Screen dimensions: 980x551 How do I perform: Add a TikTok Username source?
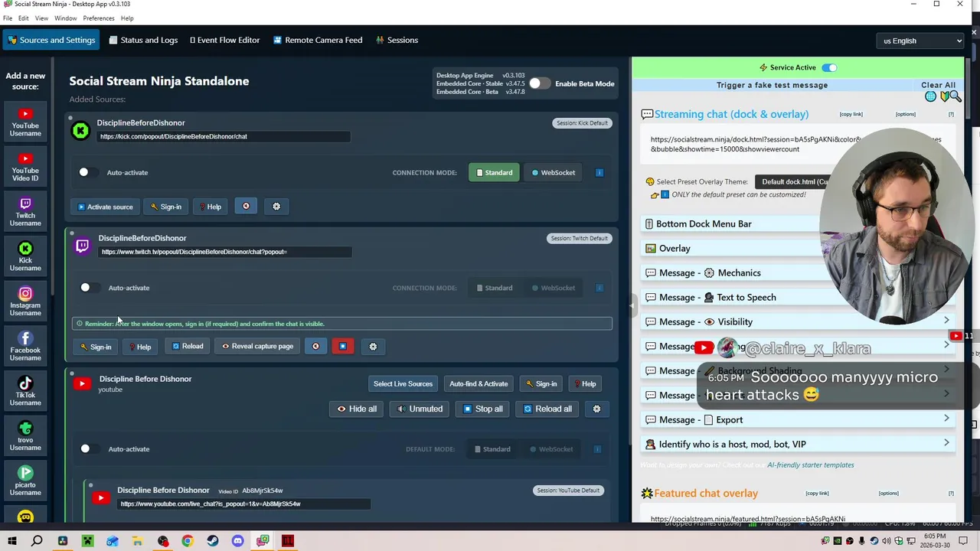25,390
